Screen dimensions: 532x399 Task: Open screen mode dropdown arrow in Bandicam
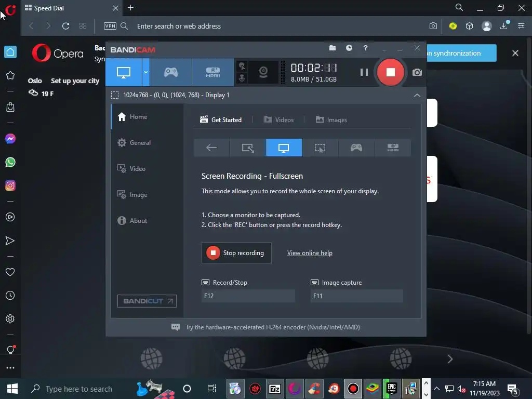click(146, 72)
